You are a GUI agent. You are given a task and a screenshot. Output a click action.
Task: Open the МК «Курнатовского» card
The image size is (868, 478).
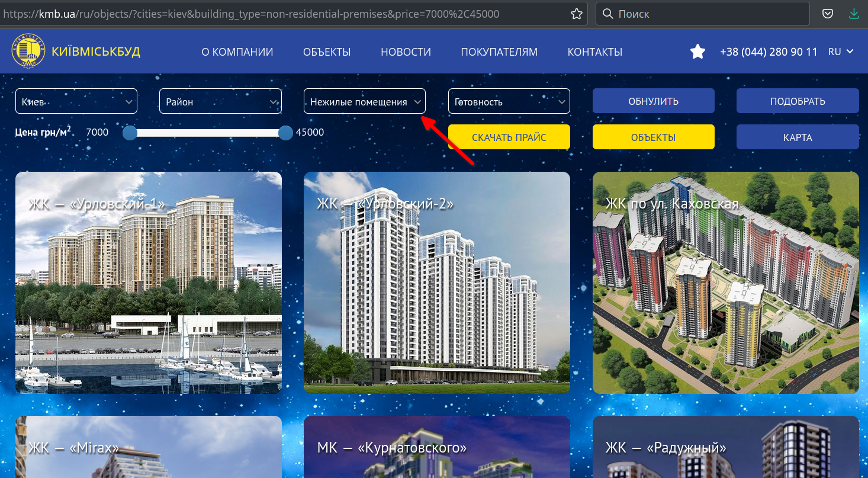(x=437, y=447)
